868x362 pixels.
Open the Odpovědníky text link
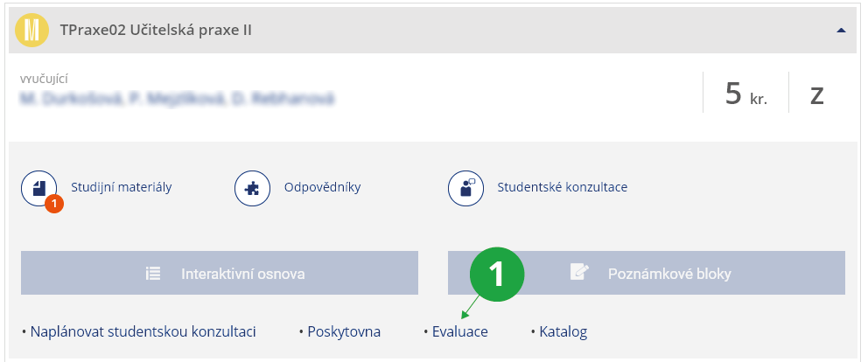tap(323, 187)
